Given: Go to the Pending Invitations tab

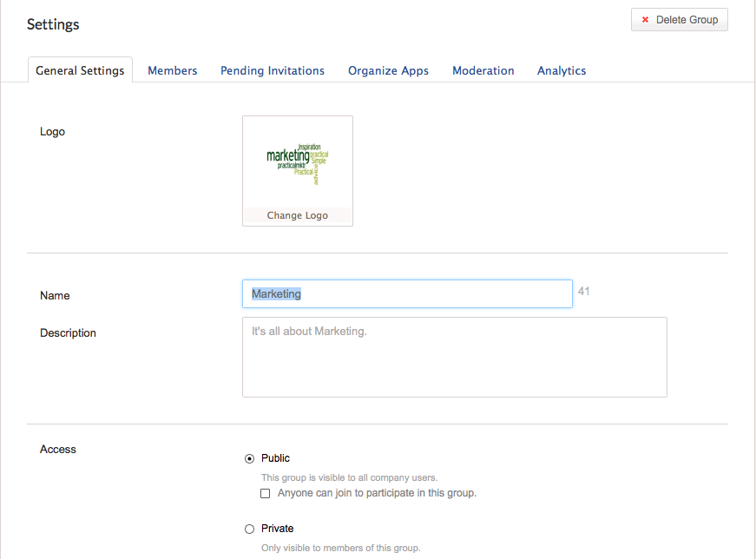Looking at the screenshot, I should coord(273,70).
